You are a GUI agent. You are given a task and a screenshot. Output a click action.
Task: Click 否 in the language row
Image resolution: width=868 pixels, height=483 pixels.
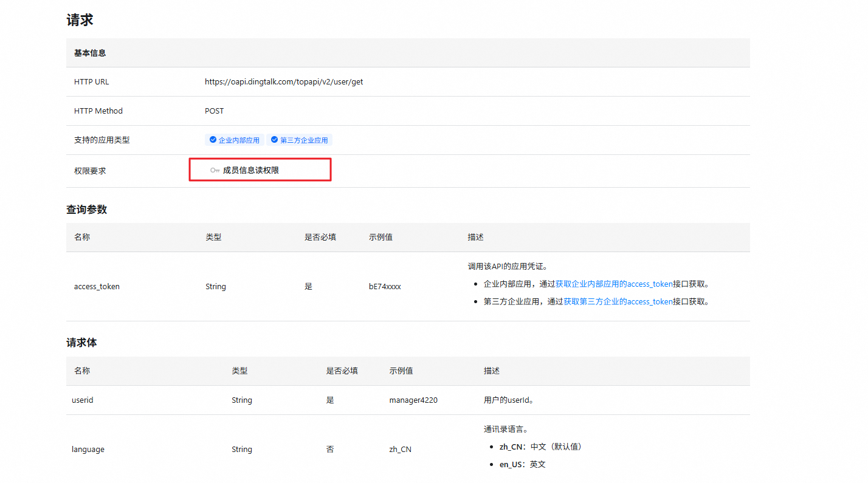click(330, 450)
